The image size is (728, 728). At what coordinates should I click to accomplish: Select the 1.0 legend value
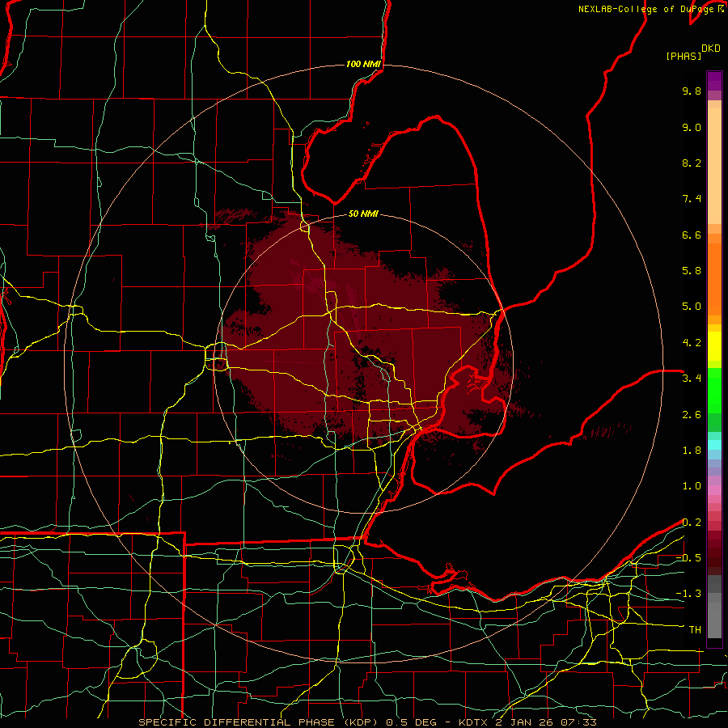[692, 486]
